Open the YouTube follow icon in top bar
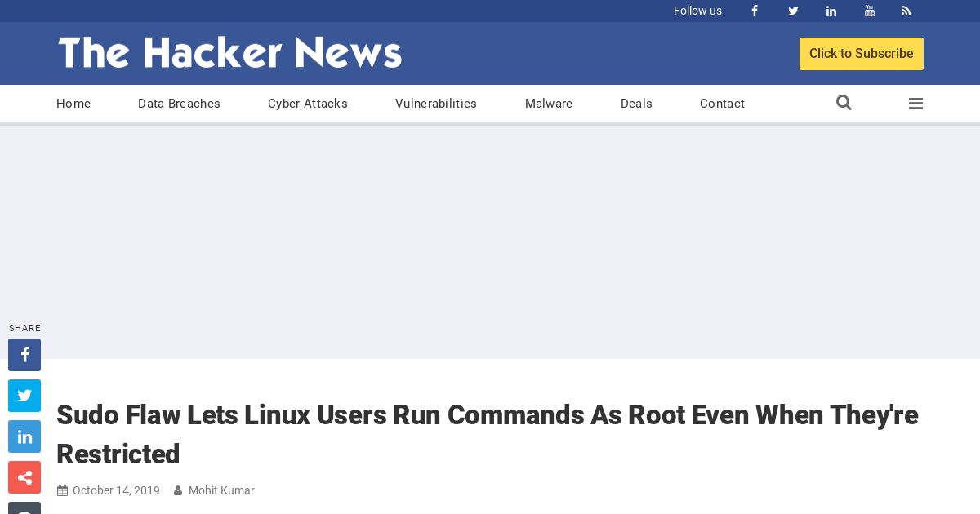This screenshot has width=980, height=514. click(870, 11)
